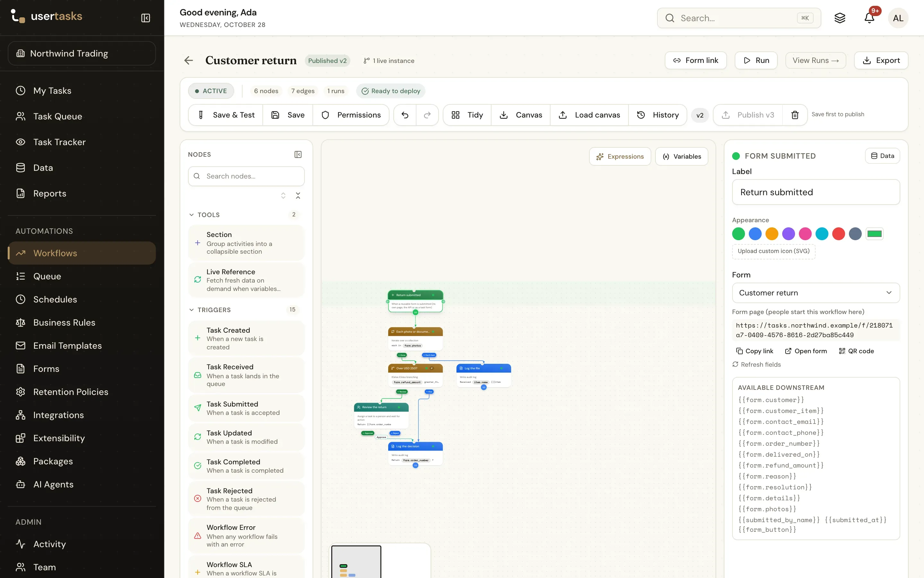Click the Form link button

[696, 60]
